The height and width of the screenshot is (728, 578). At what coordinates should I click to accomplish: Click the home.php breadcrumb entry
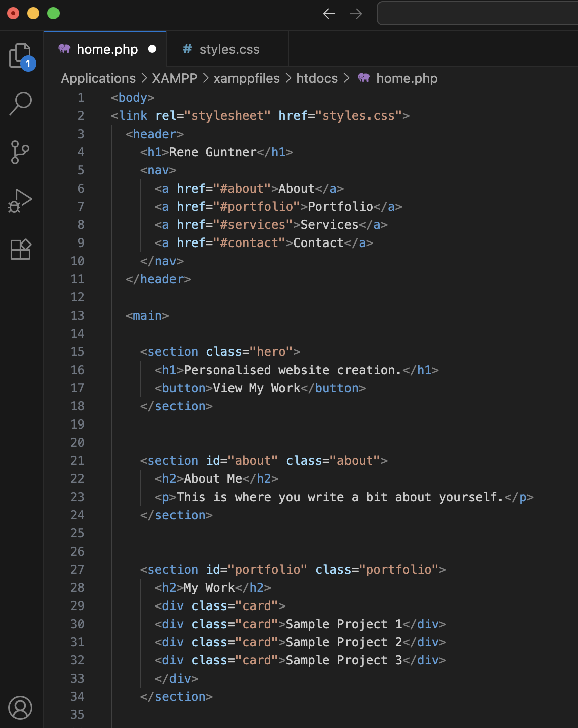pos(407,78)
